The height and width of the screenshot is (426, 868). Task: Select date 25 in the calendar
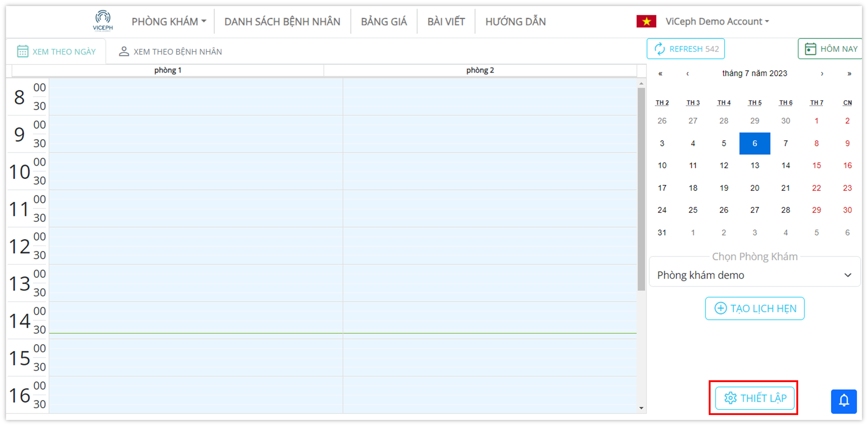tap(693, 210)
